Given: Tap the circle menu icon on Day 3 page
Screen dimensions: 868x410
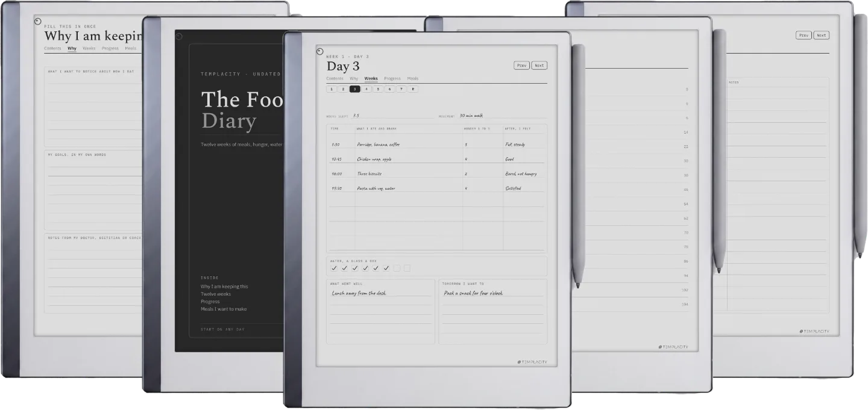Looking at the screenshot, I should click(319, 51).
